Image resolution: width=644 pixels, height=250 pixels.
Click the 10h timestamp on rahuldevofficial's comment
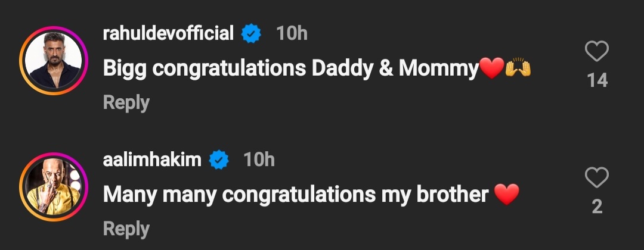point(292,34)
